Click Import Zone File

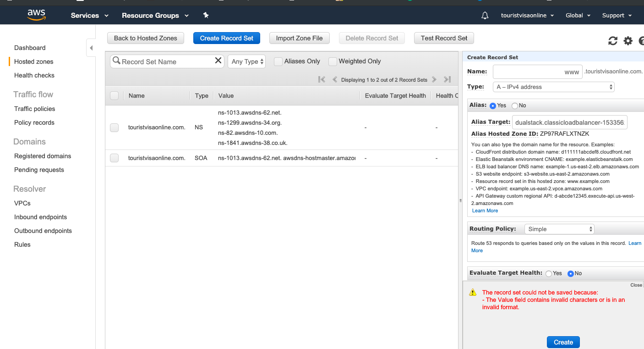[300, 38]
